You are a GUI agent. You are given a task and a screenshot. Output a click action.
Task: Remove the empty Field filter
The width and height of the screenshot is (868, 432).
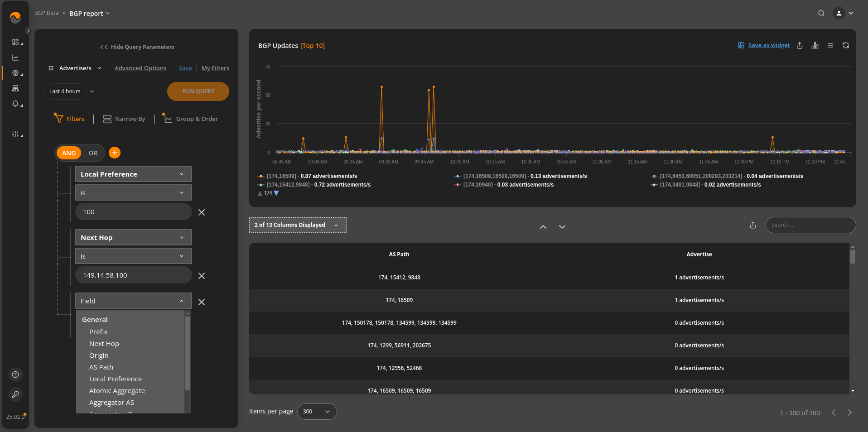point(202,302)
